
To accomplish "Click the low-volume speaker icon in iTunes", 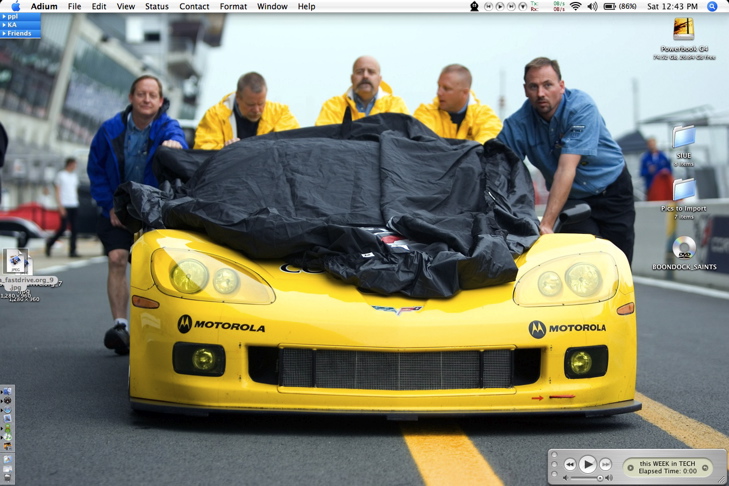I will 565,478.
